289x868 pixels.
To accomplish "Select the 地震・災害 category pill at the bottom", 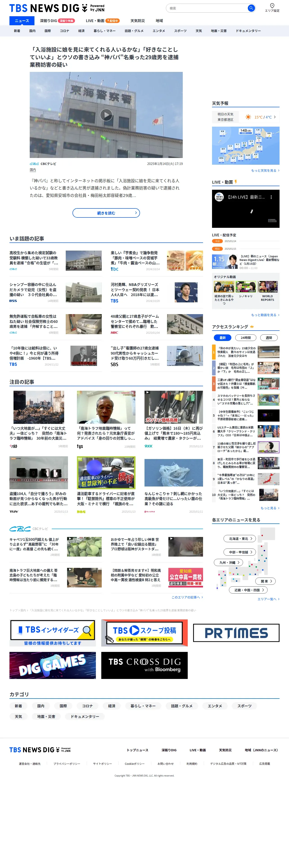I will [x=46, y=716].
